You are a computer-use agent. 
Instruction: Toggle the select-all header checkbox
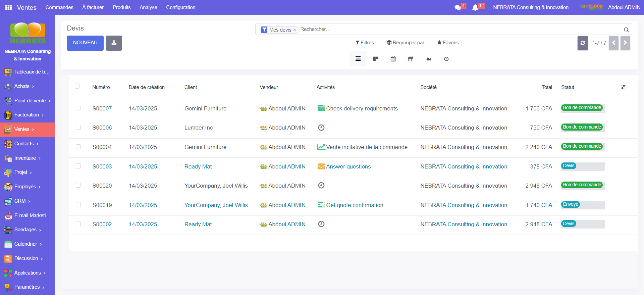(77, 86)
